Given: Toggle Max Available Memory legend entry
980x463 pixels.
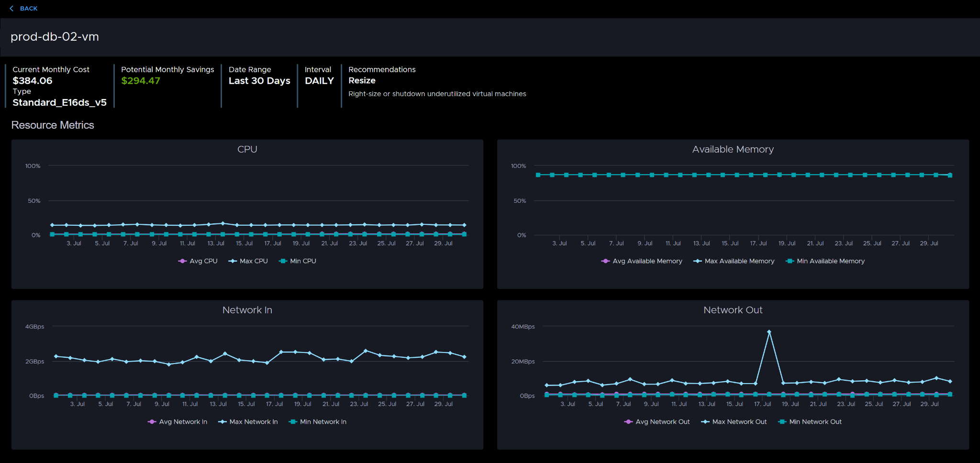Looking at the screenshot, I should pos(734,261).
